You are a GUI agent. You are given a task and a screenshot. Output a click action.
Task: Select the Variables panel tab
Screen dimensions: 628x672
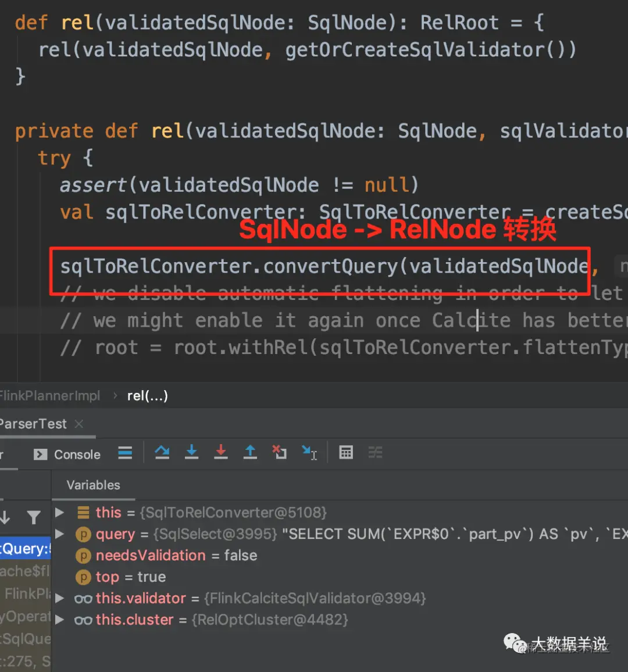(94, 485)
